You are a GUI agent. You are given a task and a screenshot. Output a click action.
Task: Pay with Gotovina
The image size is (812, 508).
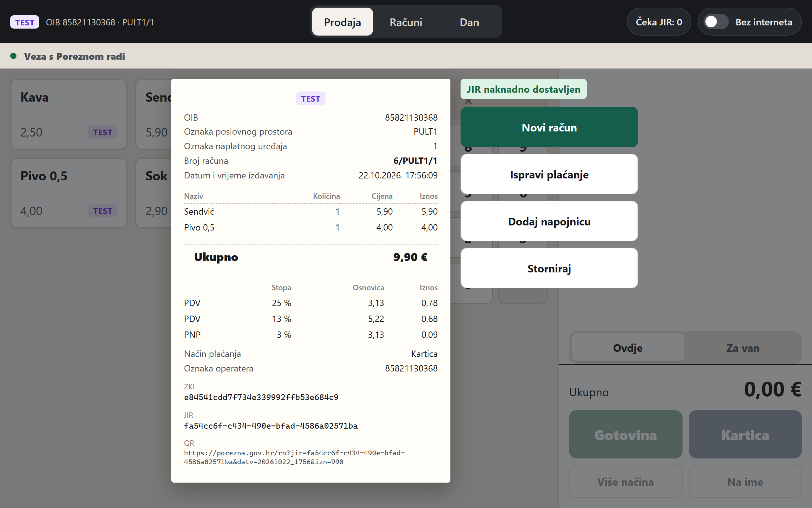(625, 434)
